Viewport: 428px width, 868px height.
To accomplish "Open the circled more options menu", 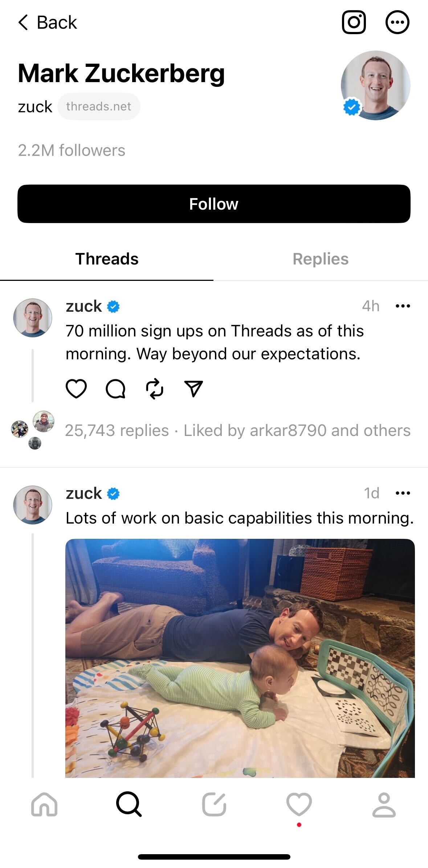I will pos(397,23).
